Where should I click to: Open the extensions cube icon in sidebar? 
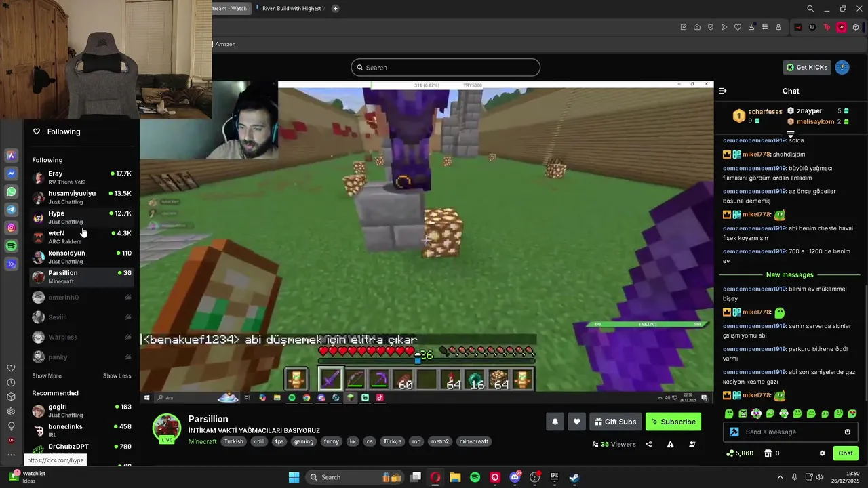[x=11, y=397]
